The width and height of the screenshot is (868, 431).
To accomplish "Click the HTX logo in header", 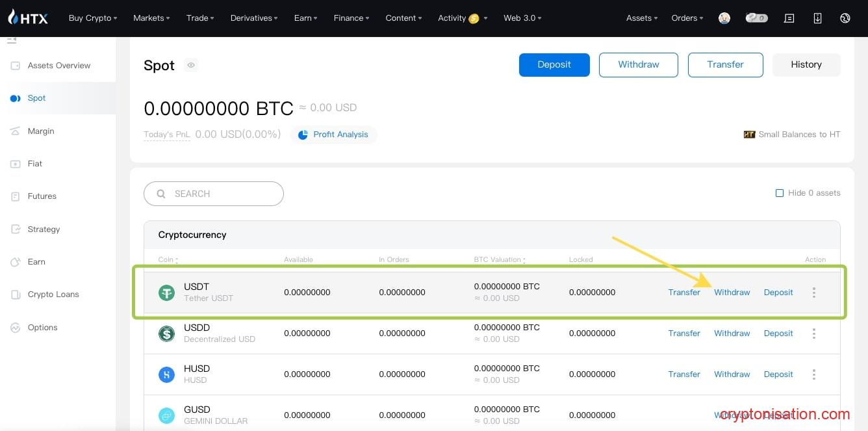I will coord(28,18).
